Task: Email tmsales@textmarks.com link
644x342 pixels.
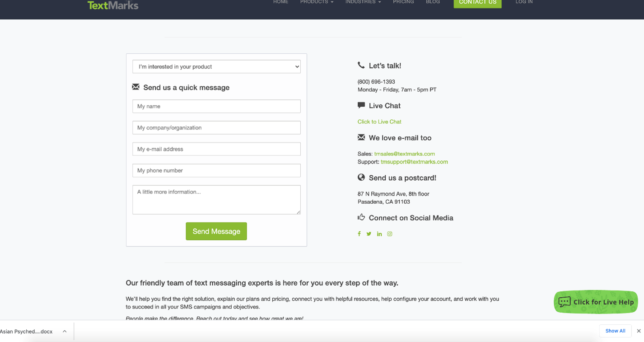Action: pyautogui.click(x=405, y=154)
